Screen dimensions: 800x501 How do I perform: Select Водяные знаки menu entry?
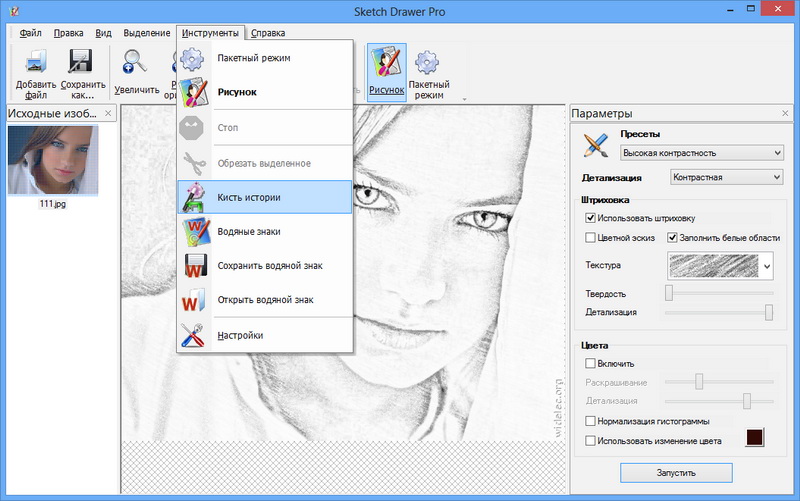point(265,232)
